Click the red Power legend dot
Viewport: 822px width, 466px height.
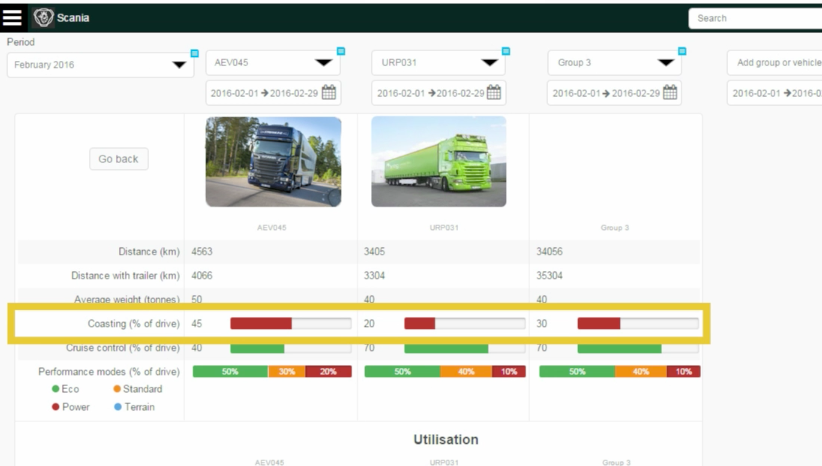[x=55, y=407]
